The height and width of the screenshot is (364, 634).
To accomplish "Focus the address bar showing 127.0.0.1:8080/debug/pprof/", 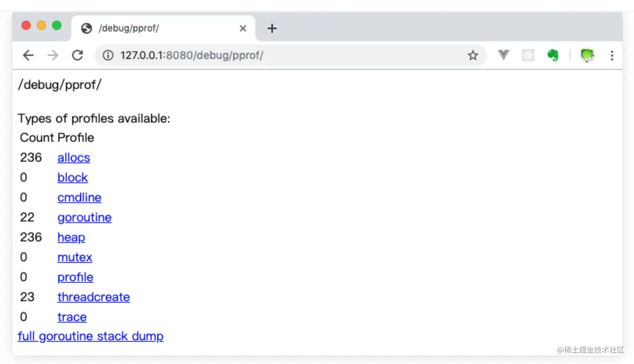I will (x=290, y=55).
